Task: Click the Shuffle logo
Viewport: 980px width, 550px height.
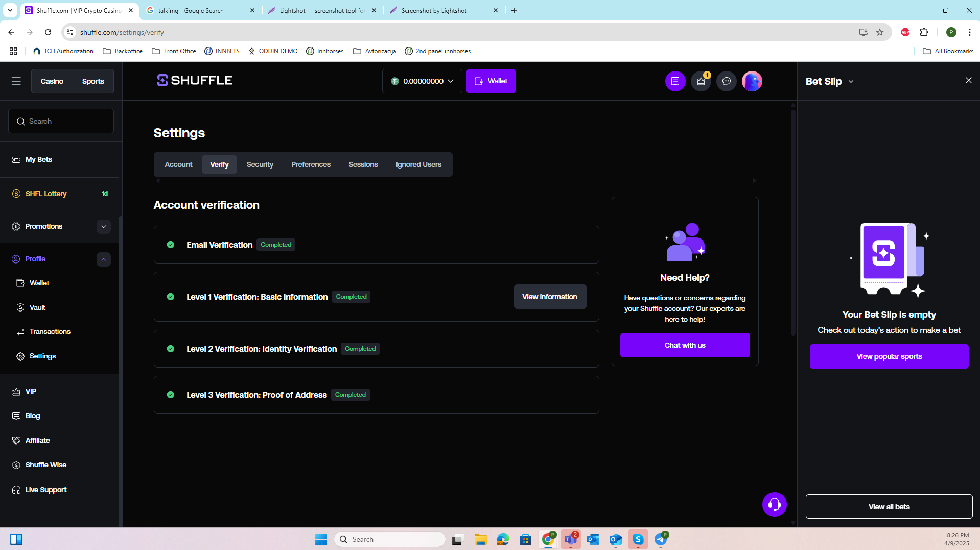Action: point(195,81)
